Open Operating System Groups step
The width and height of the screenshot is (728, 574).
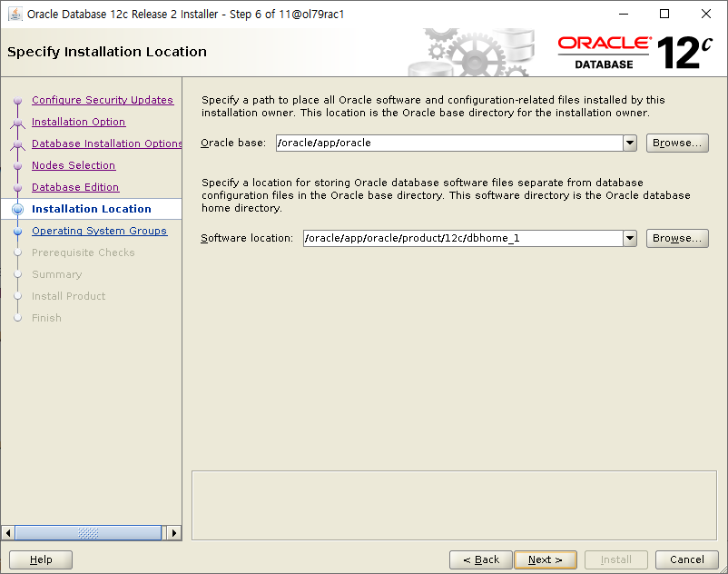click(99, 231)
